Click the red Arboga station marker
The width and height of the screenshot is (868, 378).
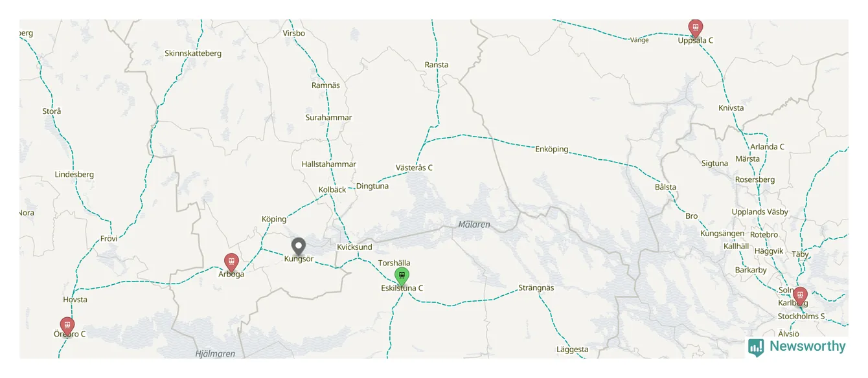[x=231, y=263]
